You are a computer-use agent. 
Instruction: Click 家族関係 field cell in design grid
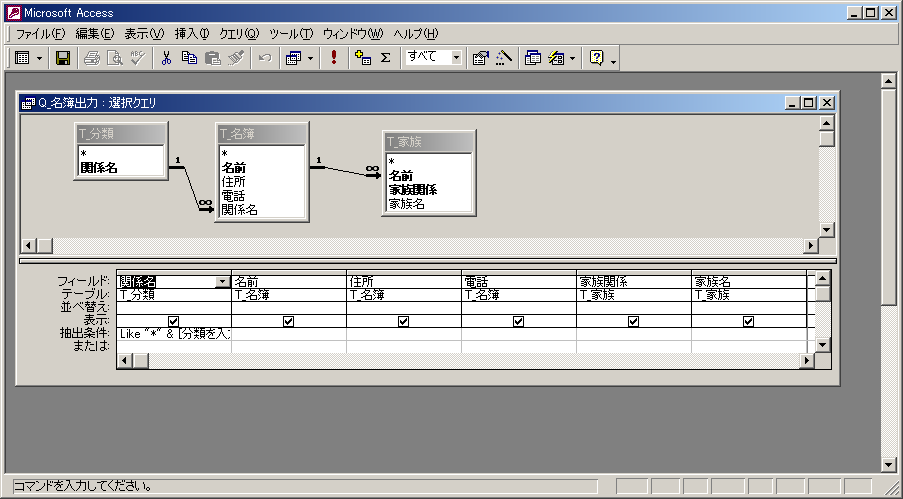pyautogui.click(x=633, y=282)
